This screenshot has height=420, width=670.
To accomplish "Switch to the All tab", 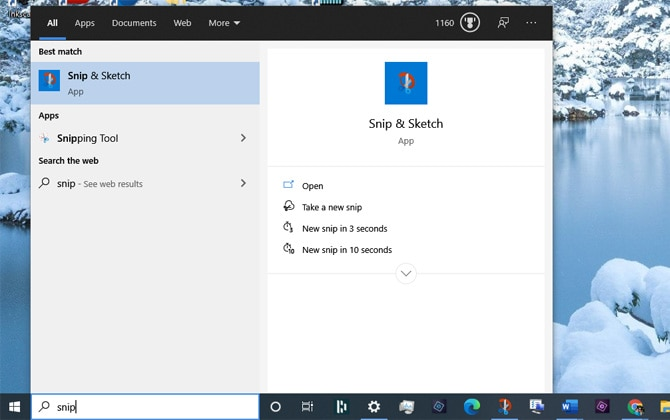I will [x=52, y=23].
